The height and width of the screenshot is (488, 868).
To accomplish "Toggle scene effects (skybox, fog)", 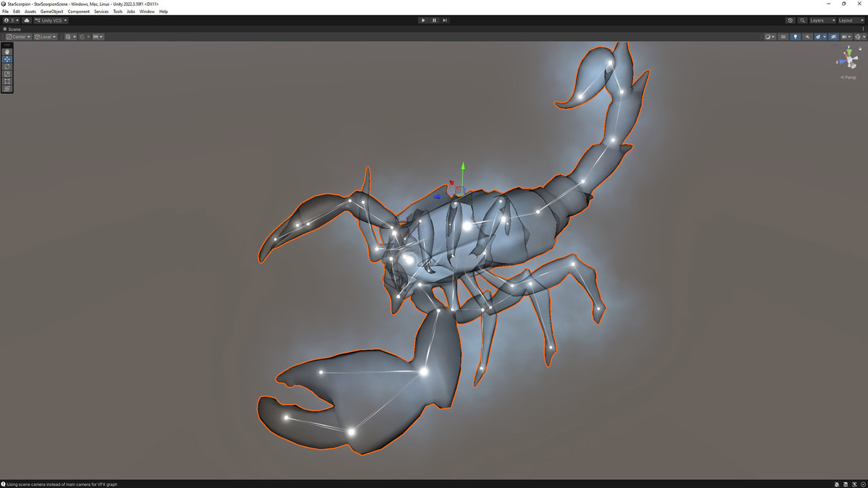I will (818, 37).
